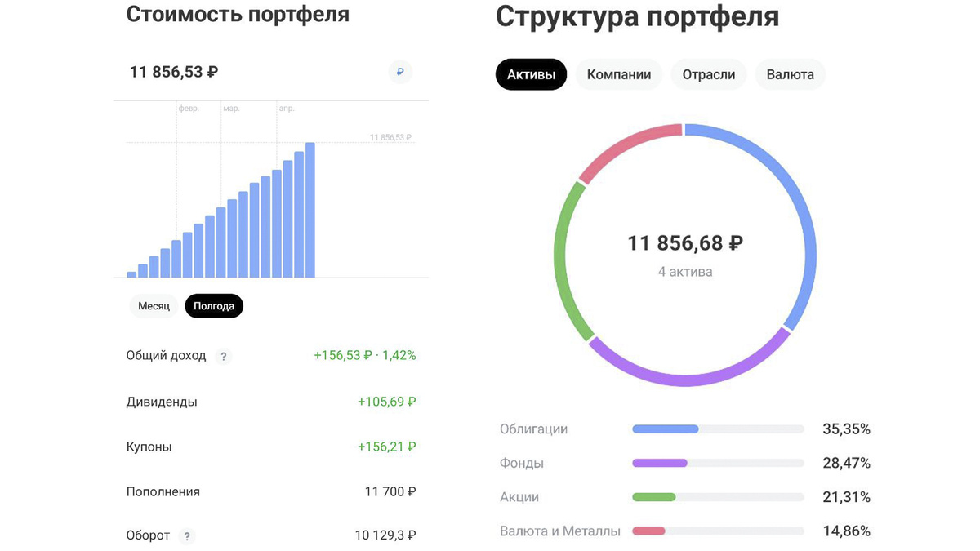Click the Дивиденды amount +105,69 ₽
Image resolution: width=980 pixels, height=551 pixels.
(x=386, y=402)
